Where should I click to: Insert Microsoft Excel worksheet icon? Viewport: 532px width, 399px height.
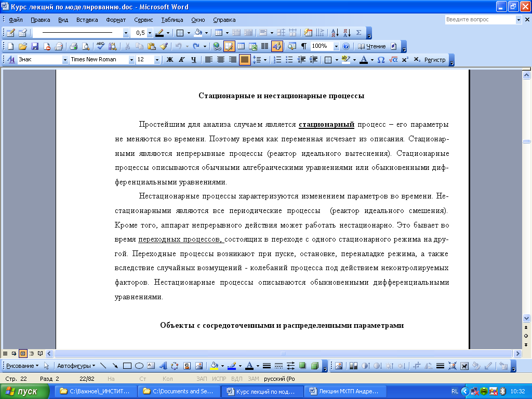tap(253, 46)
